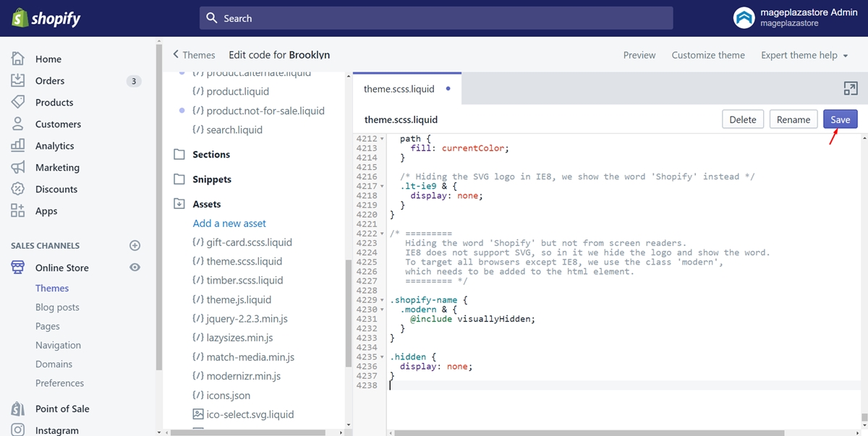Open modernizr.min.js asset
The image size is (868, 436).
click(243, 376)
